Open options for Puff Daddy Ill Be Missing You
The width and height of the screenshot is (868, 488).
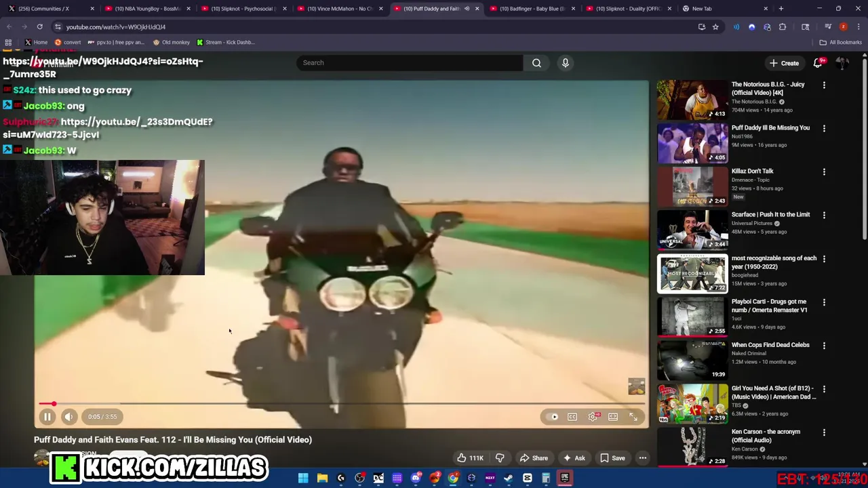pyautogui.click(x=824, y=129)
